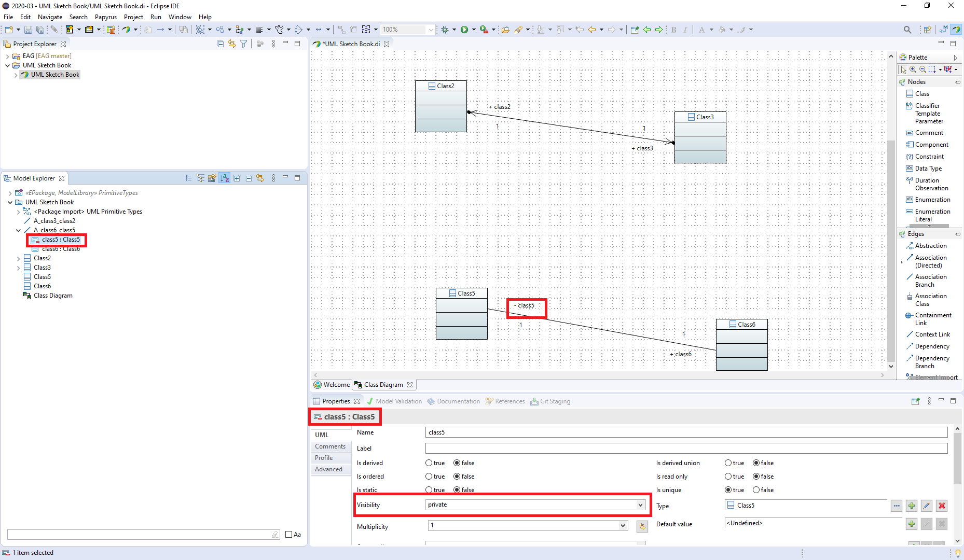Viewport: 964px width, 560px height.
Task: Click the Name field containing class5
Action: 686,432
